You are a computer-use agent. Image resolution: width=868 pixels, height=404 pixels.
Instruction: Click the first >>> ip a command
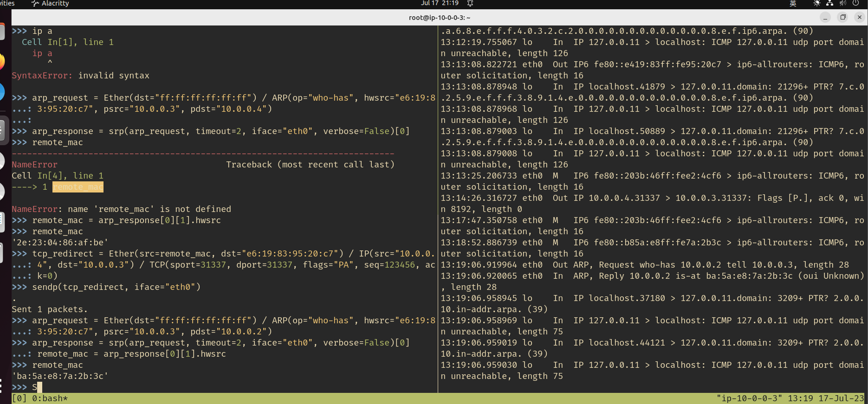point(42,31)
